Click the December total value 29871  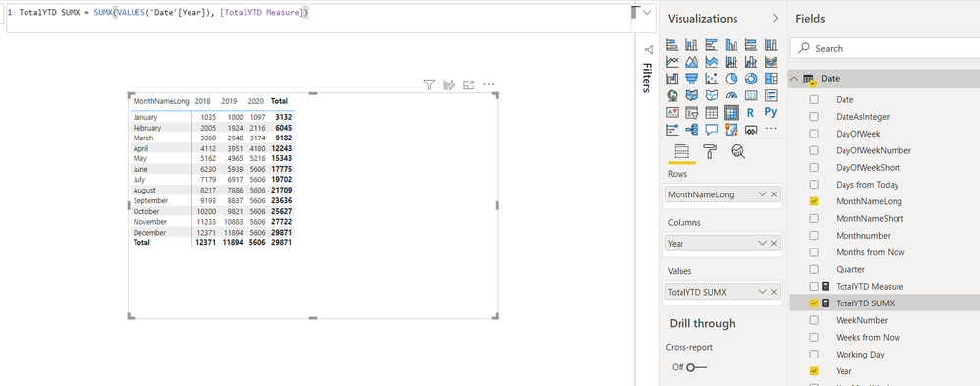point(281,232)
